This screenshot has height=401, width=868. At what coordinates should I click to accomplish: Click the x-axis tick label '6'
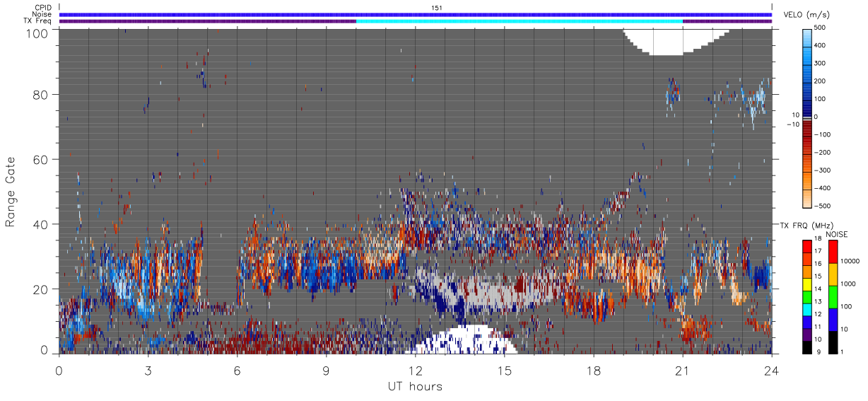237,370
